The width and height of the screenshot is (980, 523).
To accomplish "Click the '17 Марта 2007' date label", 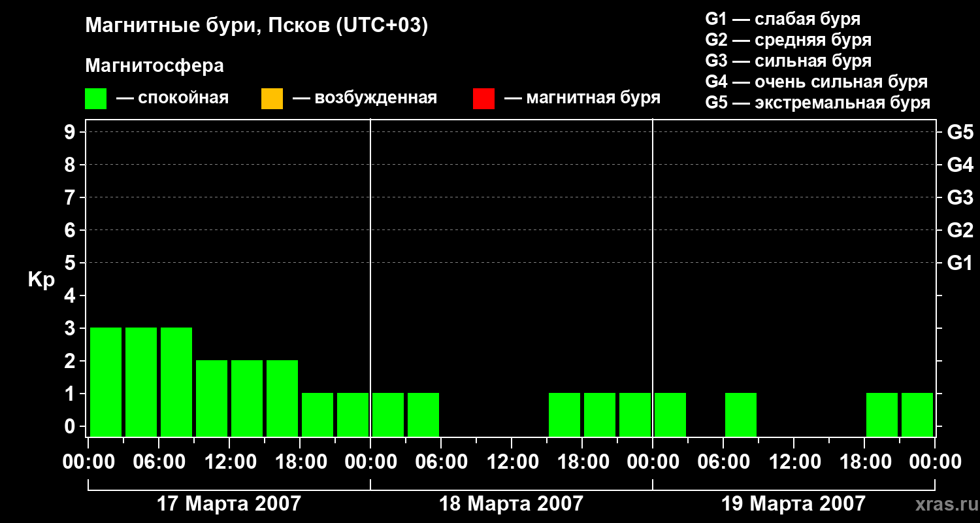I will pos(229,503).
